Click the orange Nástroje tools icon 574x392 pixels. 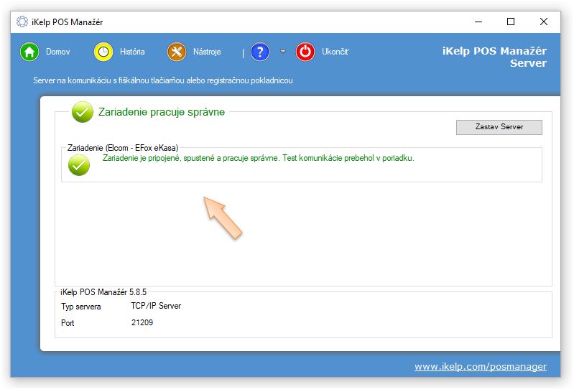[177, 52]
